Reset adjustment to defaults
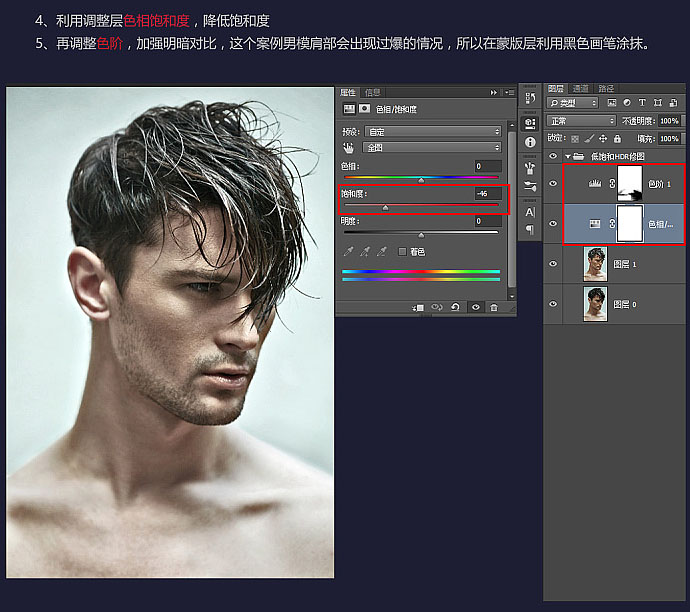 pos(455,307)
